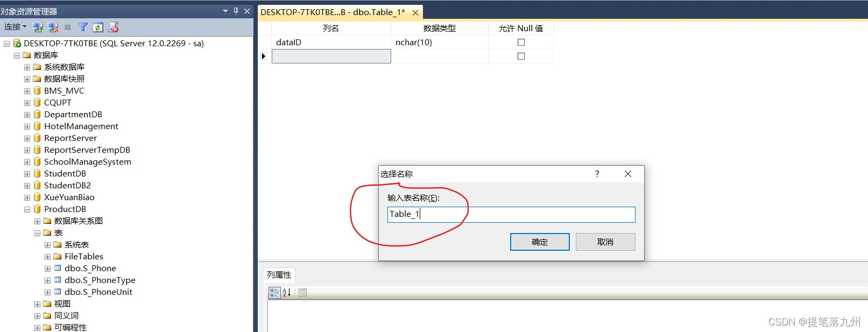Expand the 同义词 node
This screenshot has width=868, height=332.
point(37,316)
